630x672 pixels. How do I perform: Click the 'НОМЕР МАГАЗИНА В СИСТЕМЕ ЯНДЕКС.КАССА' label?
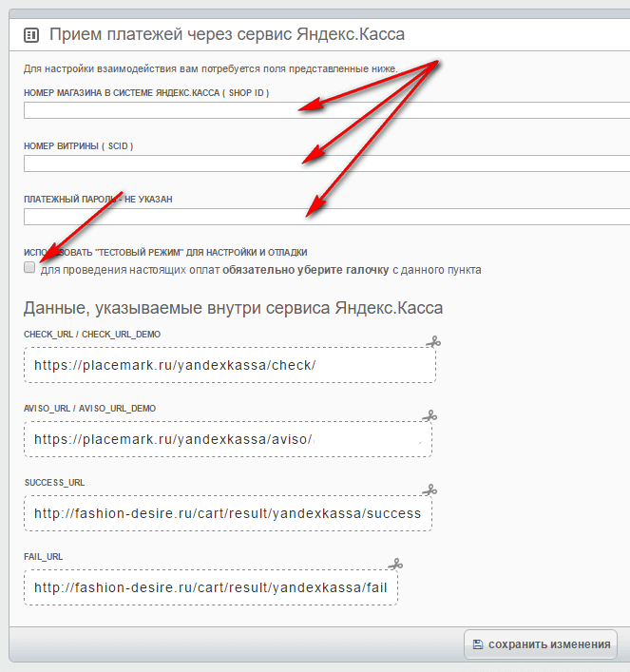click(x=146, y=93)
